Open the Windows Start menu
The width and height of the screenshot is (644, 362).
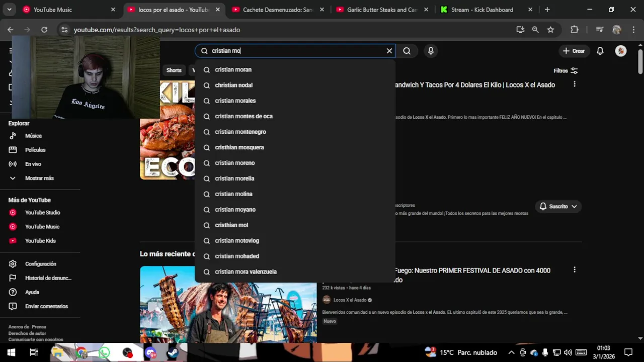[11, 352]
